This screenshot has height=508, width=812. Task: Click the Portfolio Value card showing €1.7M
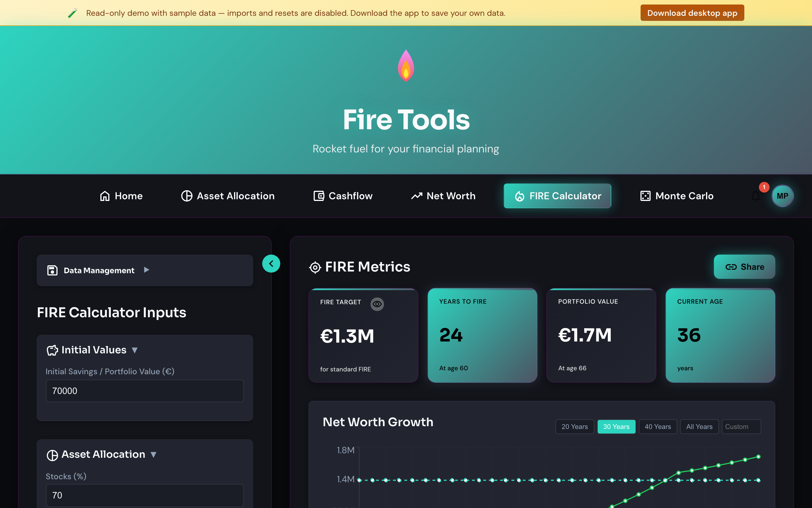pos(601,335)
